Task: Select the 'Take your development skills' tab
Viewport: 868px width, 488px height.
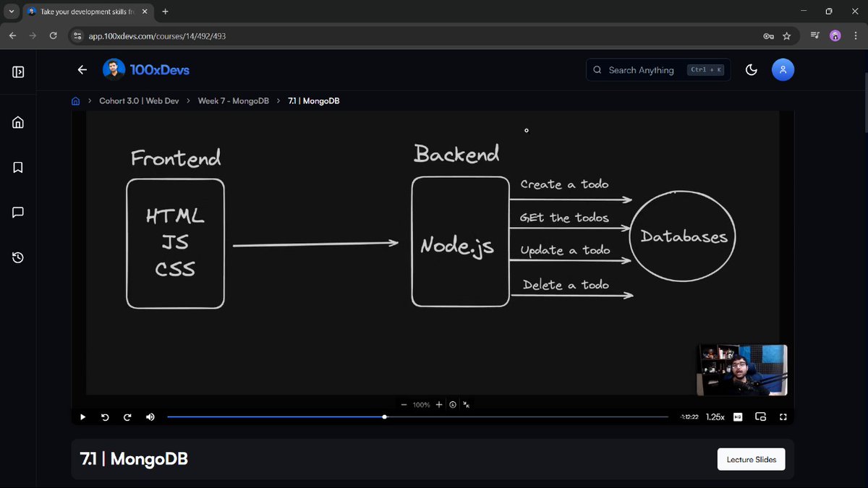Action: pos(88,12)
